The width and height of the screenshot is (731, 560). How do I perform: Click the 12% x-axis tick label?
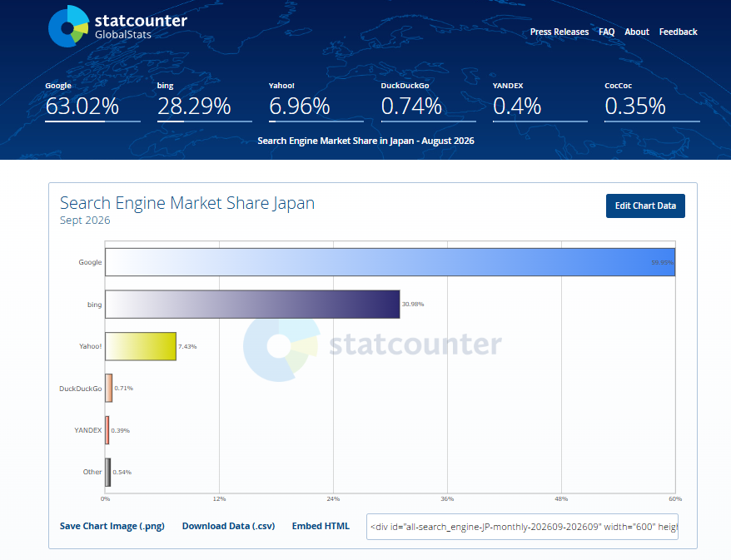click(219, 499)
